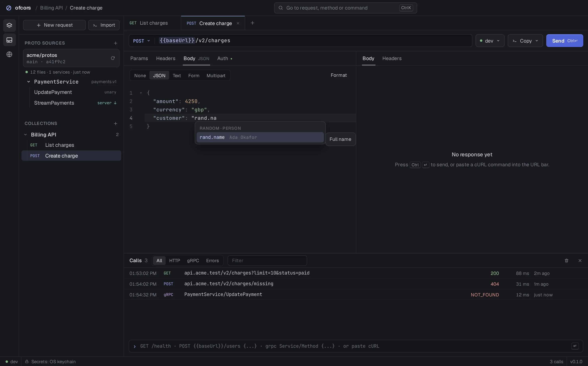This screenshot has height=366, width=588.
Task: Open the globe environments sidebar icon
Action: tap(9, 55)
